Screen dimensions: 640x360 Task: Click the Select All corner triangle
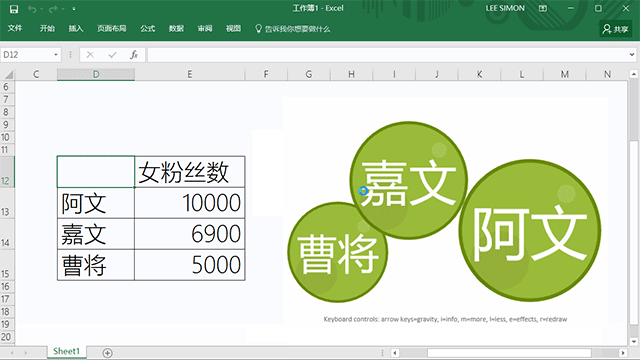point(8,75)
